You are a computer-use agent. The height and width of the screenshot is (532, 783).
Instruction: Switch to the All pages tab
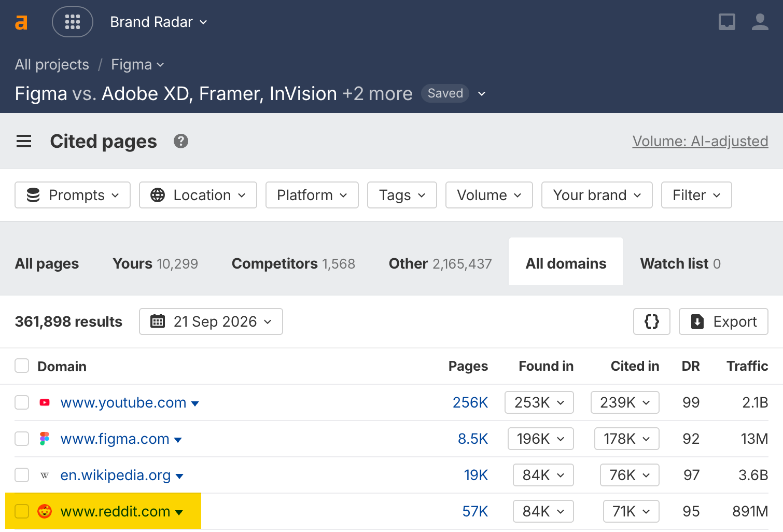pos(47,263)
